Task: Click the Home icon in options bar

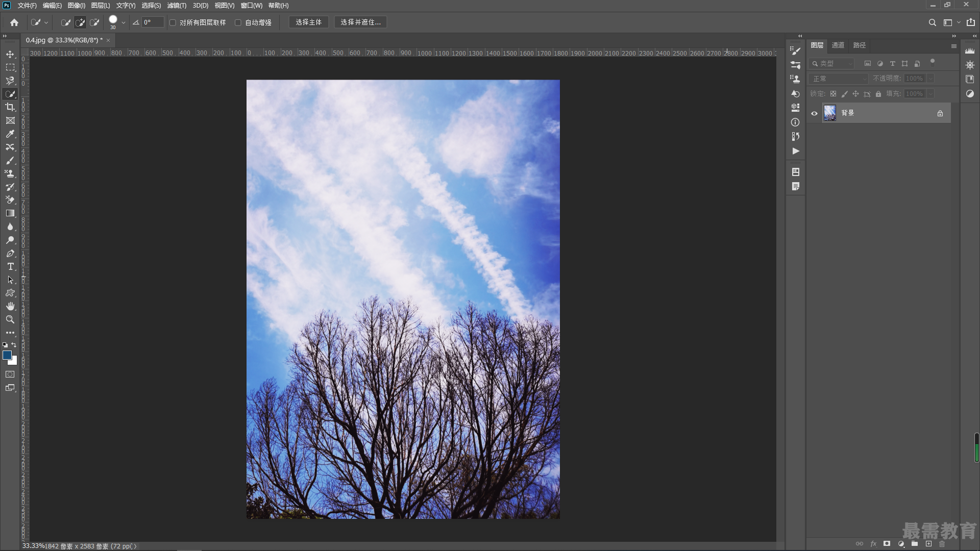Action: tap(14, 22)
